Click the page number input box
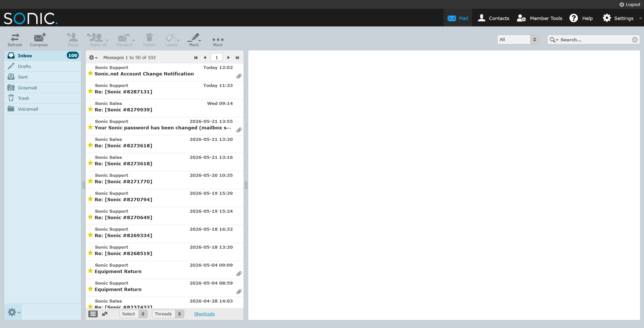644x328 pixels. click(x=216, y=57)
